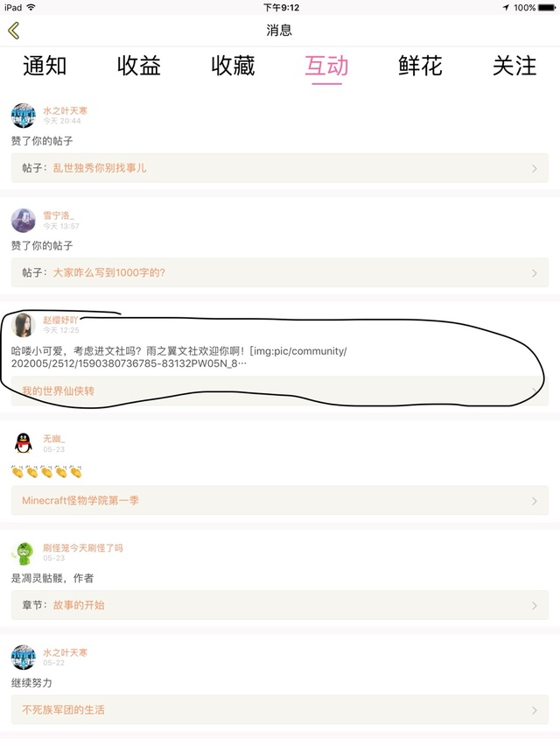Tap the yellow back arrow icon

coord(14,31)
